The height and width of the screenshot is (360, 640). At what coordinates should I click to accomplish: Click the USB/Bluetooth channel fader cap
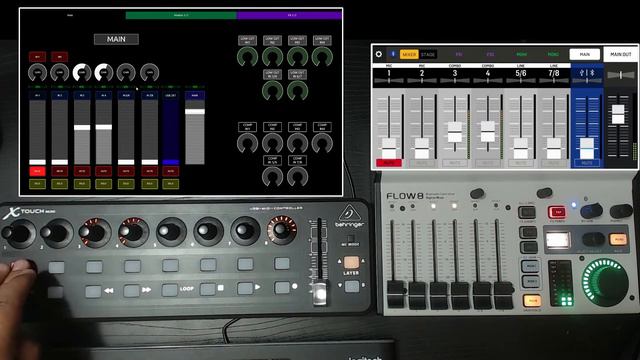coord(587,149)
